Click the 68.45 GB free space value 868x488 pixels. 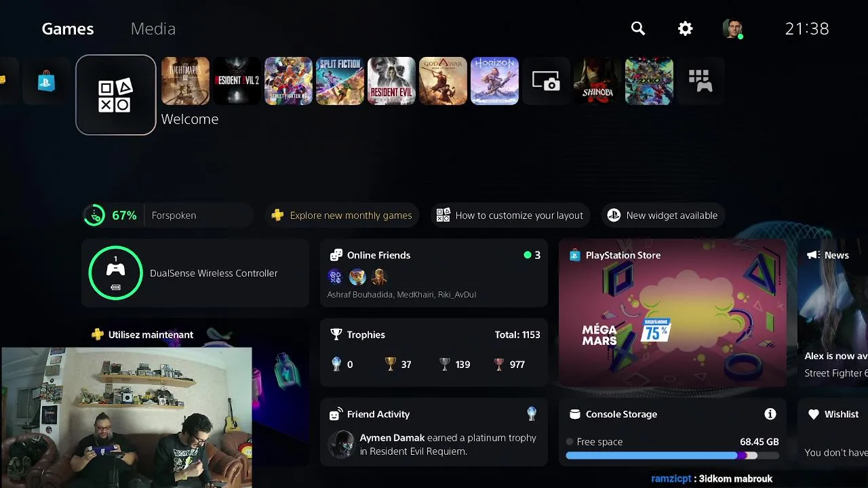[759, 442]
